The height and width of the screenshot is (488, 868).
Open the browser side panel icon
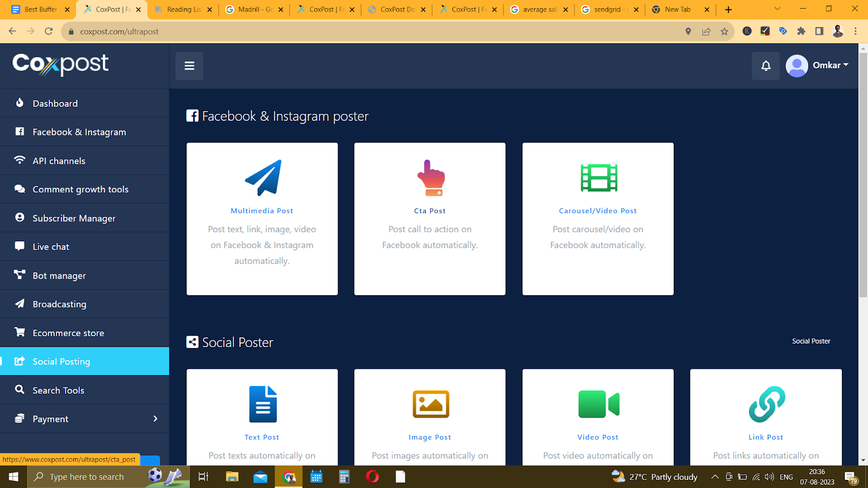pos(819,31)
